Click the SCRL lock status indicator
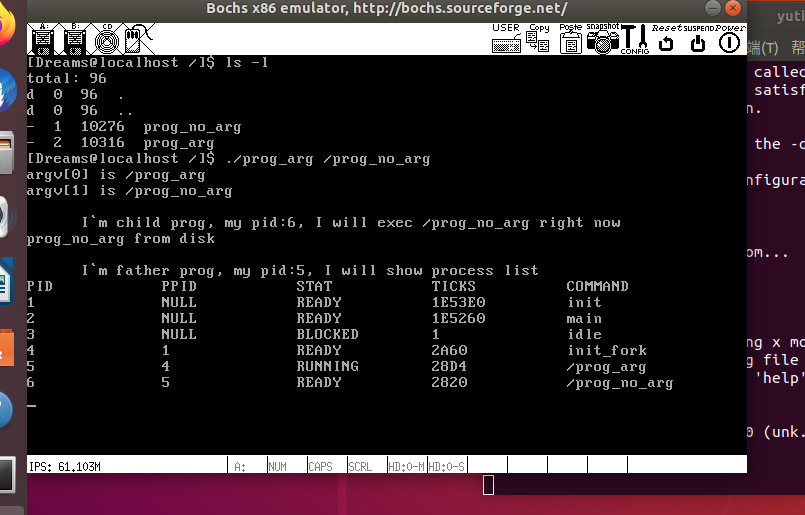Image resolution: width=805 pixels, height=515 pixels. coord(361,466)
